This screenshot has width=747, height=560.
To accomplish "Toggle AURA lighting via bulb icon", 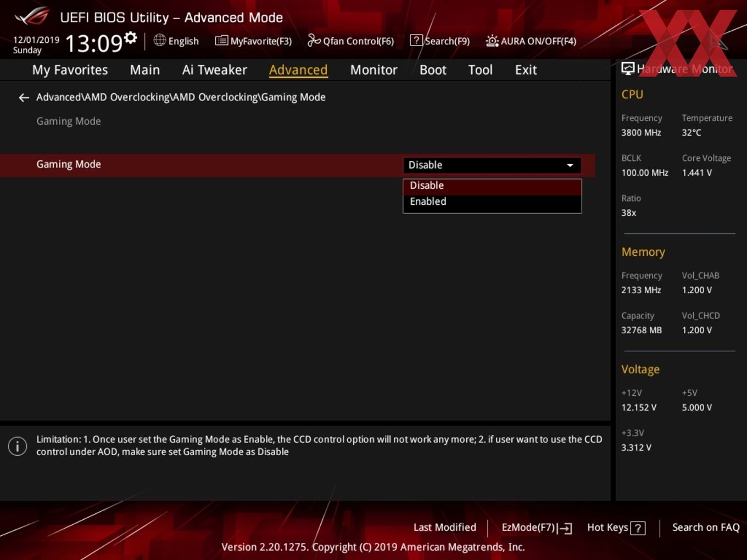I will [x=492, y=41].
